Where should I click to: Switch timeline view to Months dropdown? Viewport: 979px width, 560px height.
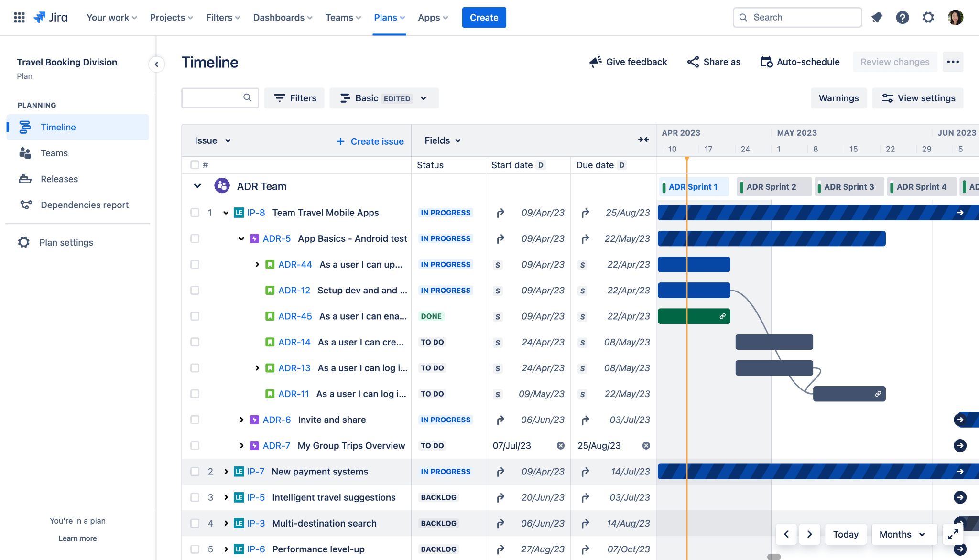[903, 534]
